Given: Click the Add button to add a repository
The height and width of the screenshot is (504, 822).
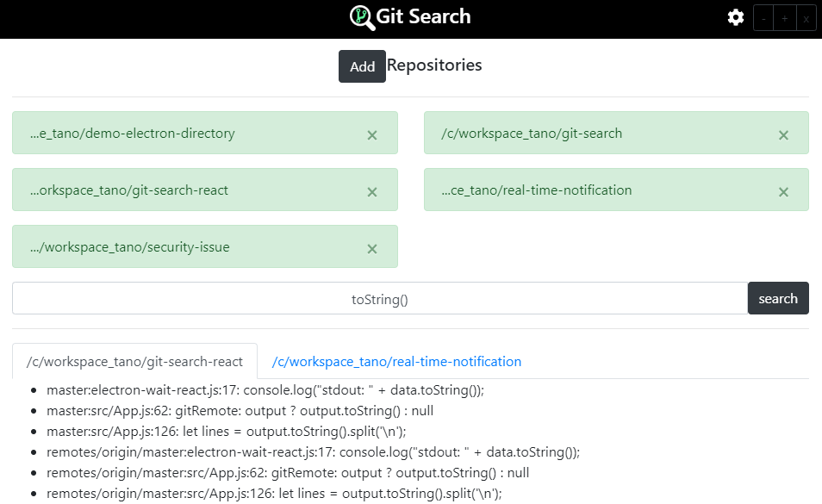Looking at the screenshot, I should pyautogui.click(x=362, y=66).
